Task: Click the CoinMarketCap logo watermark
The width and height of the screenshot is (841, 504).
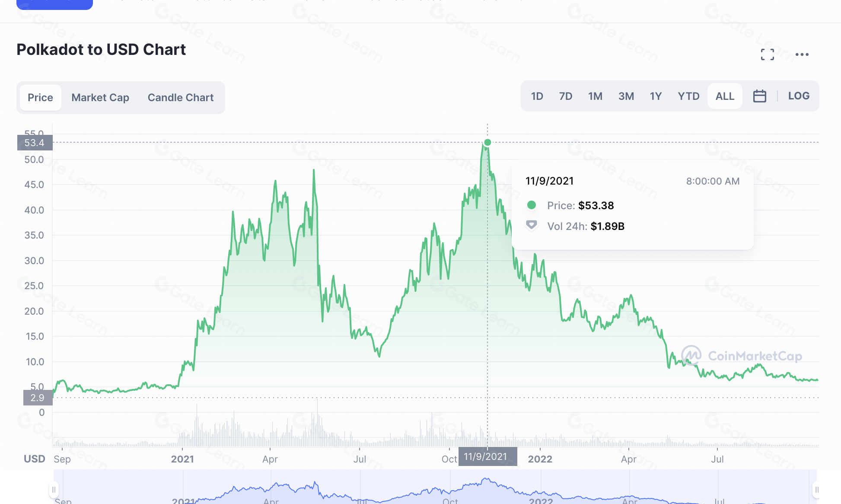Action: 742,356
